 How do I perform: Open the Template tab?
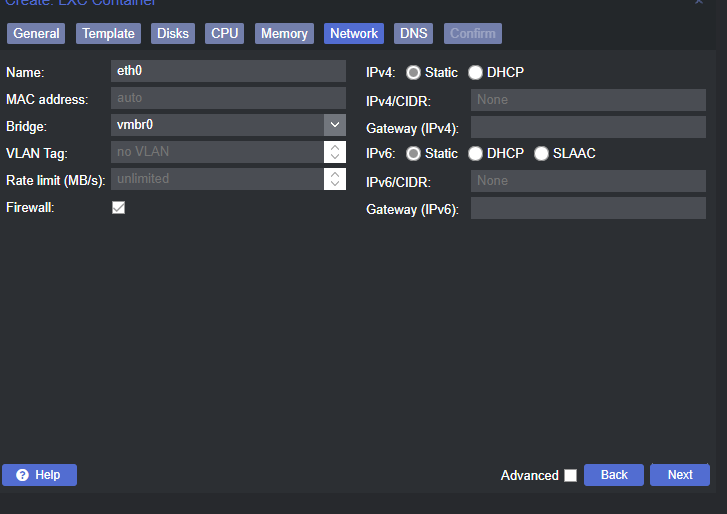pos(108,34)
